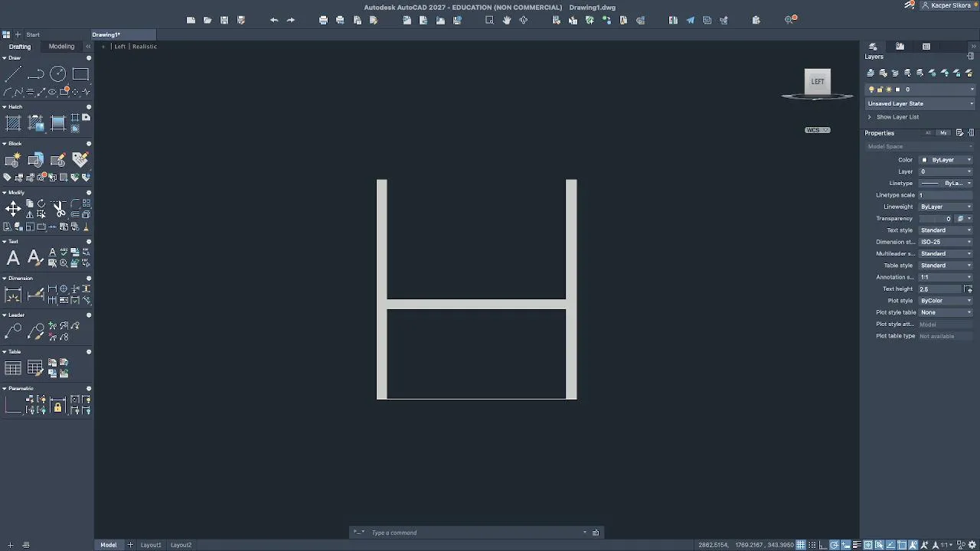This screenshot has width=980, height=551.
Task: Click the layer 0 white color swatch
Action: click(898, 90)
